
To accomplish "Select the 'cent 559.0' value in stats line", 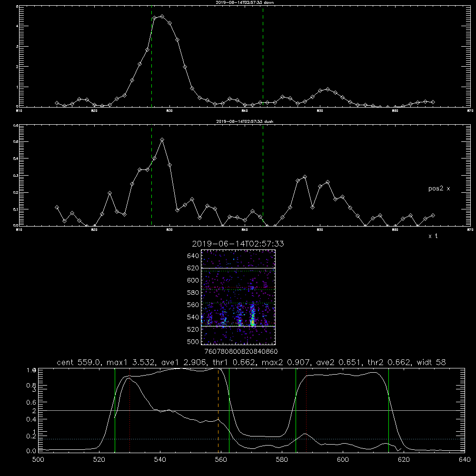I will point(80,362).
